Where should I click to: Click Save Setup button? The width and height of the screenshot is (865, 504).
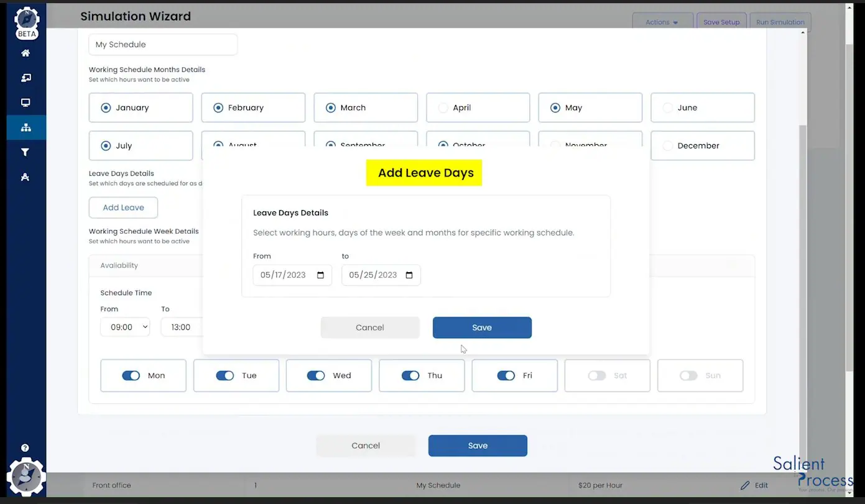click(721, 22)
